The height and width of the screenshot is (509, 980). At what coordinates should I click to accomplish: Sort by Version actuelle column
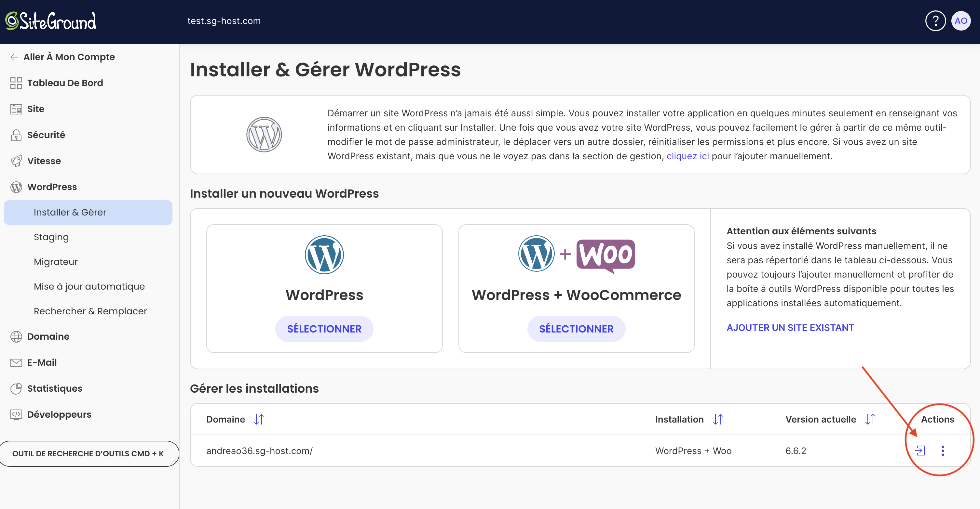tap(870, 419)
